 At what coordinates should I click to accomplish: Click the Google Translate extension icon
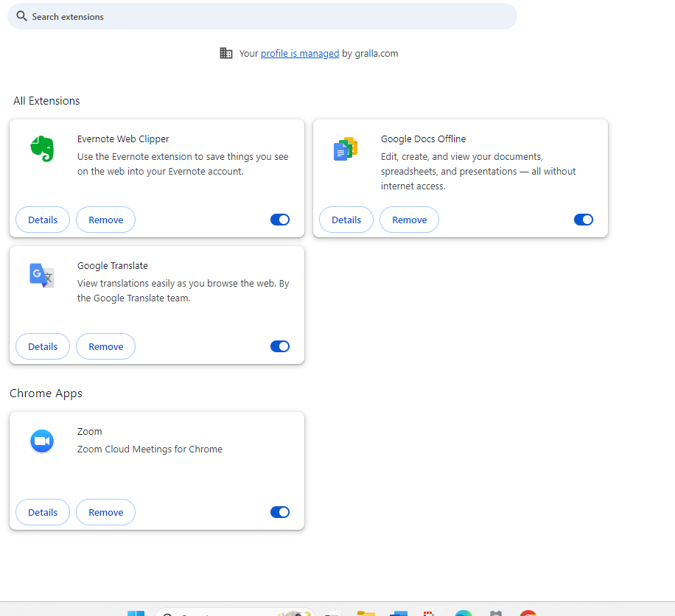(42, 275)
